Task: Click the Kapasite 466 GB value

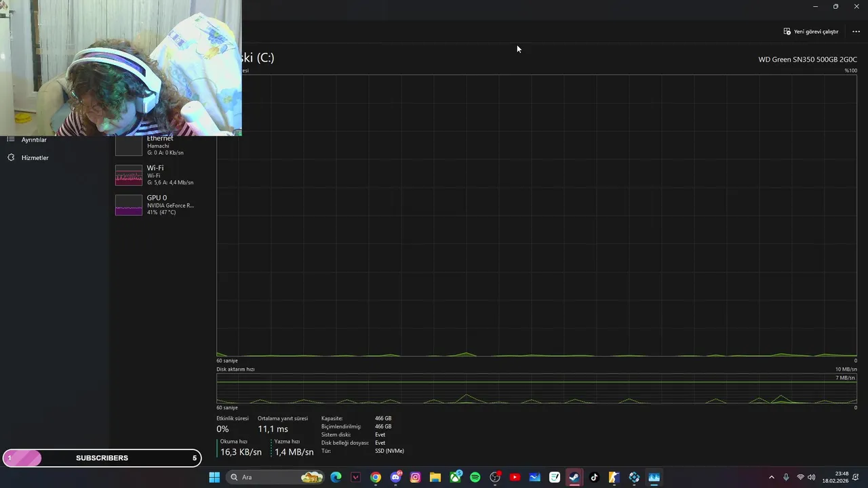Action: 383,418
